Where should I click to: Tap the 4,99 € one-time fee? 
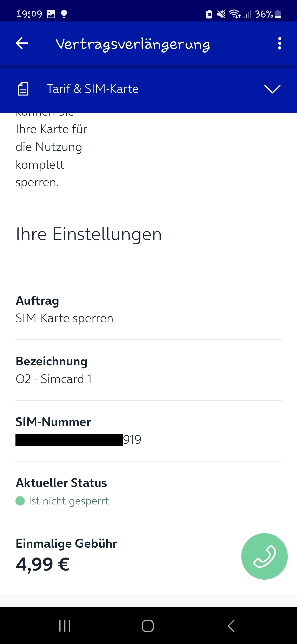43,564
